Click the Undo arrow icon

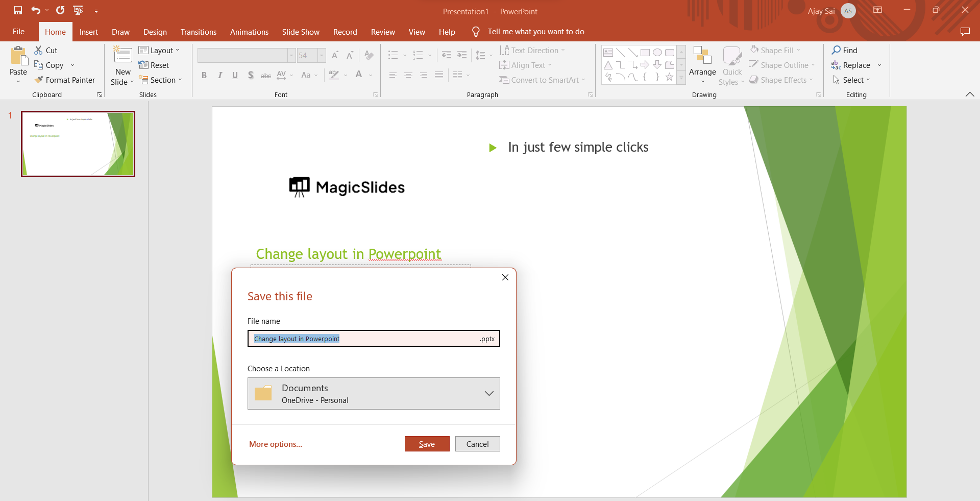coord(35,10)
